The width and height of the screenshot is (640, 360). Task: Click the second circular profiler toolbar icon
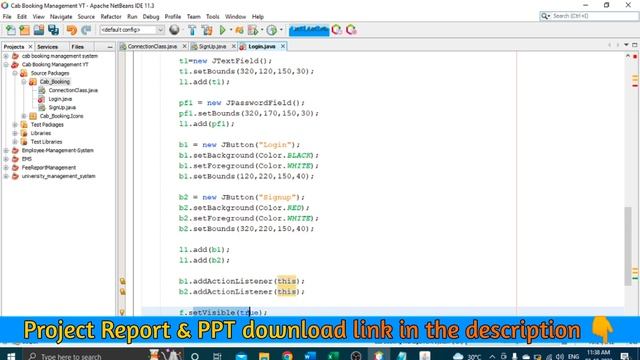351,30
